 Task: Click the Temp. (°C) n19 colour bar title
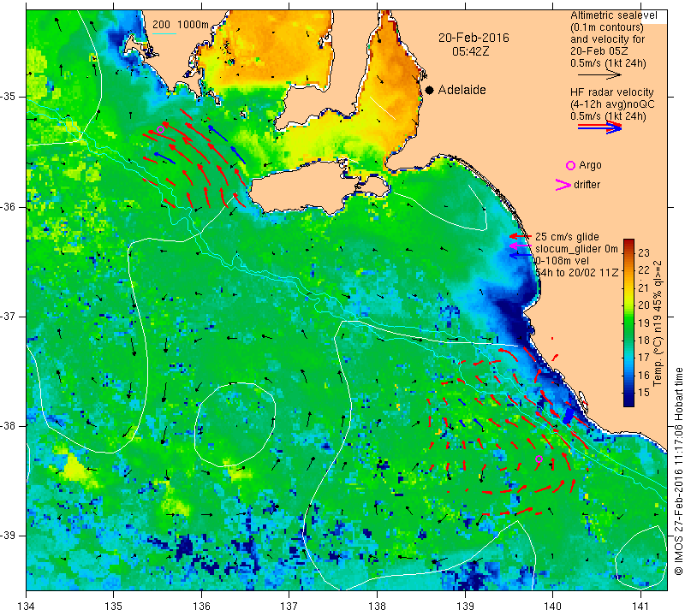click(657, 323)
